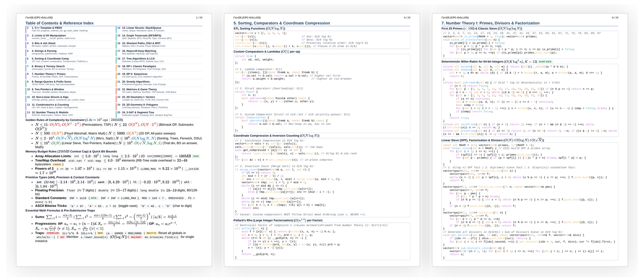The height and width of the screenshot is (280, 644).
Task: Open TOC entry '4. Strings & Parsing'
Action: click(44, 51)
